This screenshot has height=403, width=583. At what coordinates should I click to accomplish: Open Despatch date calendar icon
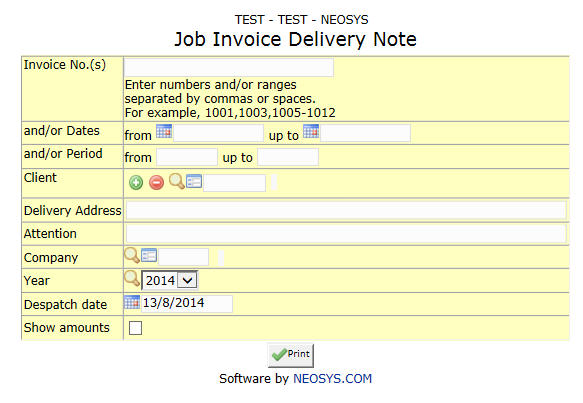pos(132,302)
